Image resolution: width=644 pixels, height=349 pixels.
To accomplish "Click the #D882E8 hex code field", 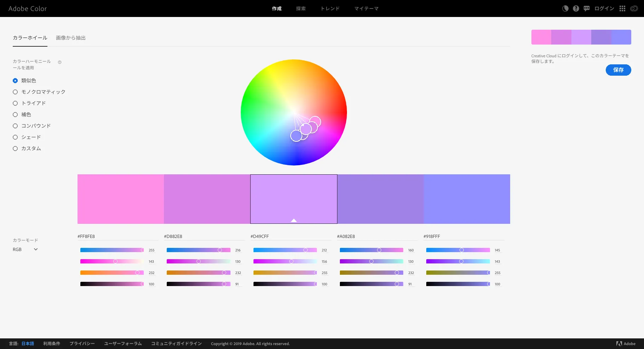I will 204,236.
